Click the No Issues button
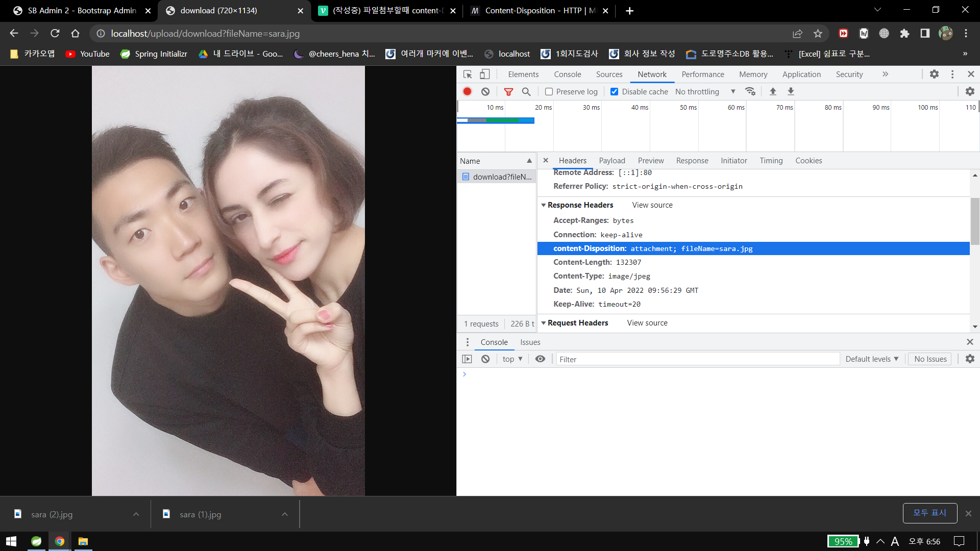The height and width of the screenshot is (551, 980). [x=930, y=359]
